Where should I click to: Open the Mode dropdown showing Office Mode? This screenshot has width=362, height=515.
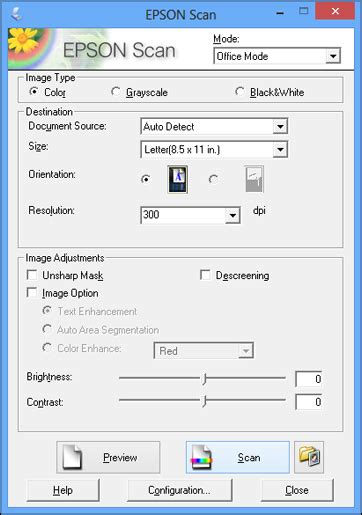click(x=277, y=56)
